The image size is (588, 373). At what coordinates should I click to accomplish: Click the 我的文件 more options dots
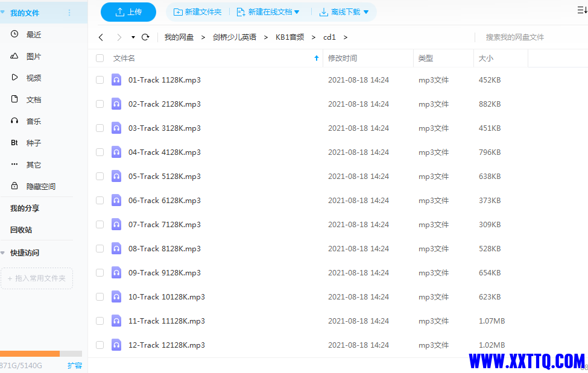point(69,13)
